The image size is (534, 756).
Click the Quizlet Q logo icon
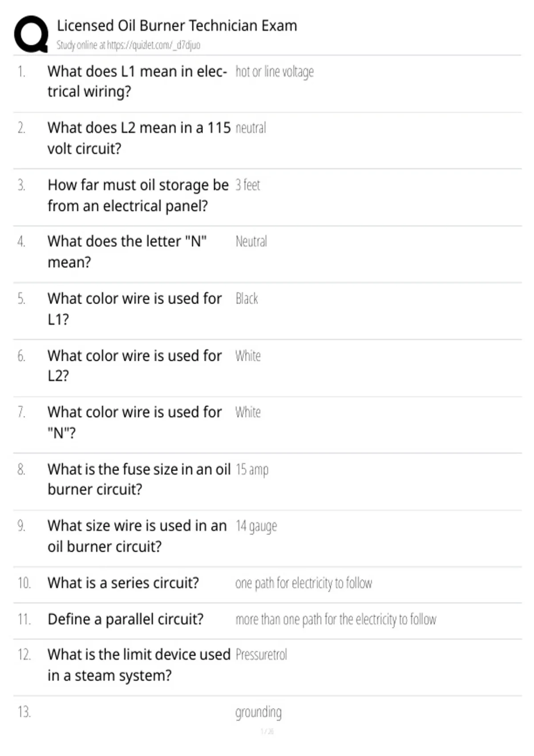31,34
